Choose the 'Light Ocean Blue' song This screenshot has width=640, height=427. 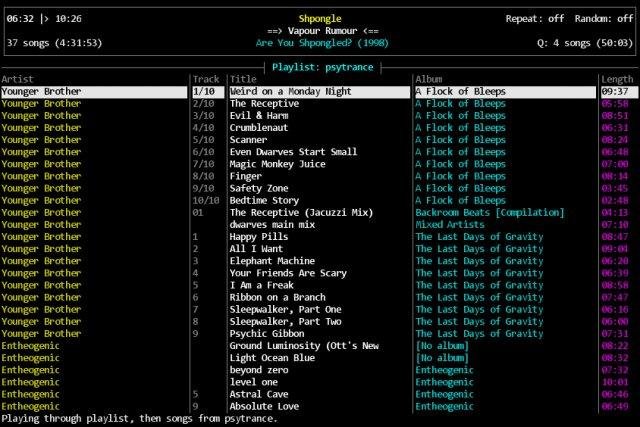point(272,358)
